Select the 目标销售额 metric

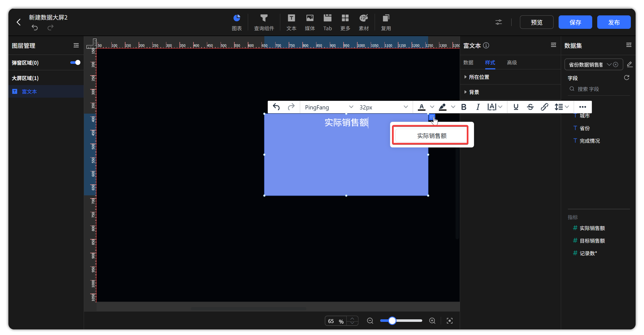(x=592, y=241)
